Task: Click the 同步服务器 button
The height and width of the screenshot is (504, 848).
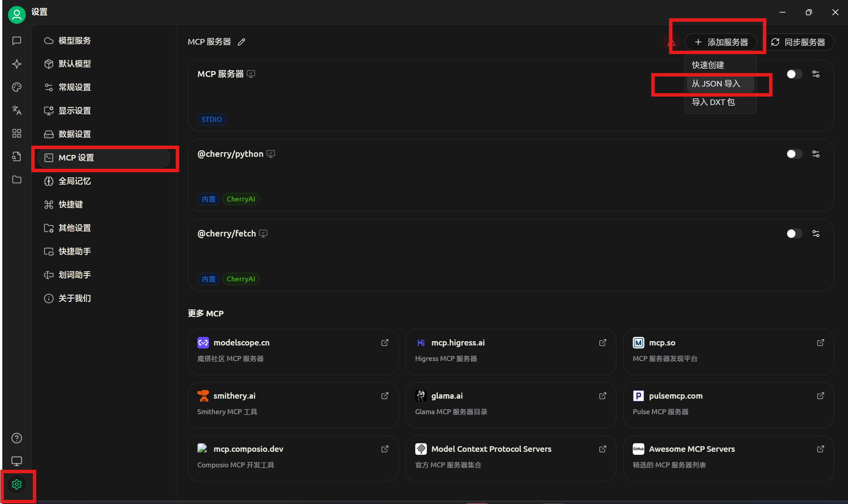Action: pos(798,42)
